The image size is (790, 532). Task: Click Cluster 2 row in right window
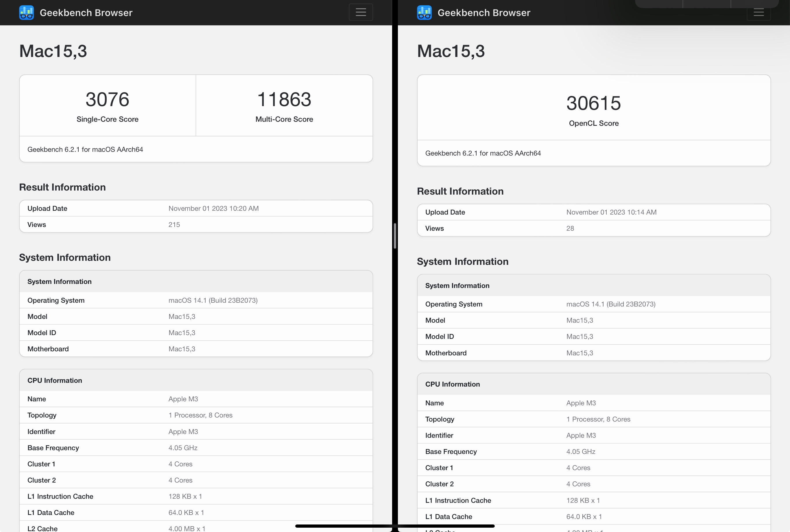point(594,484)
